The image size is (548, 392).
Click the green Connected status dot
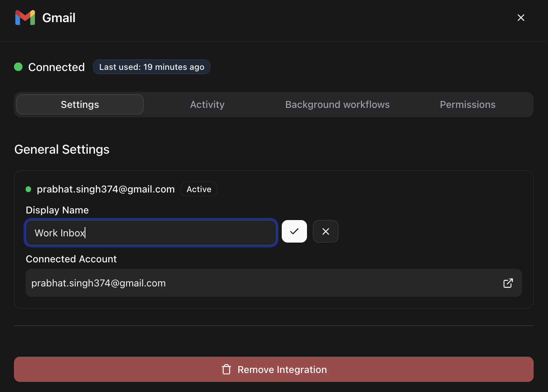[18, 67]
